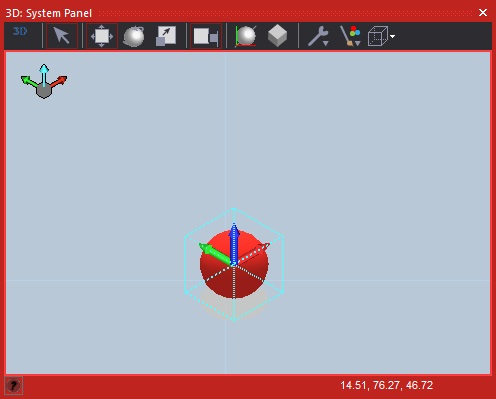Grab the blue vertical arrow on the sphere
Image resolution: width=496 pixels, height=399 pixels.
coord(234,243)
